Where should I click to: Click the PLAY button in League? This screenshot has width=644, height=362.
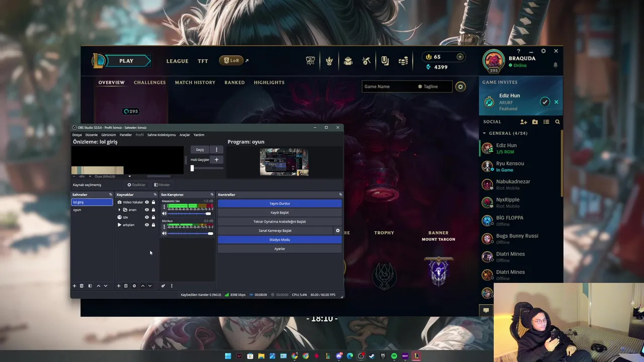pos(126,61)
